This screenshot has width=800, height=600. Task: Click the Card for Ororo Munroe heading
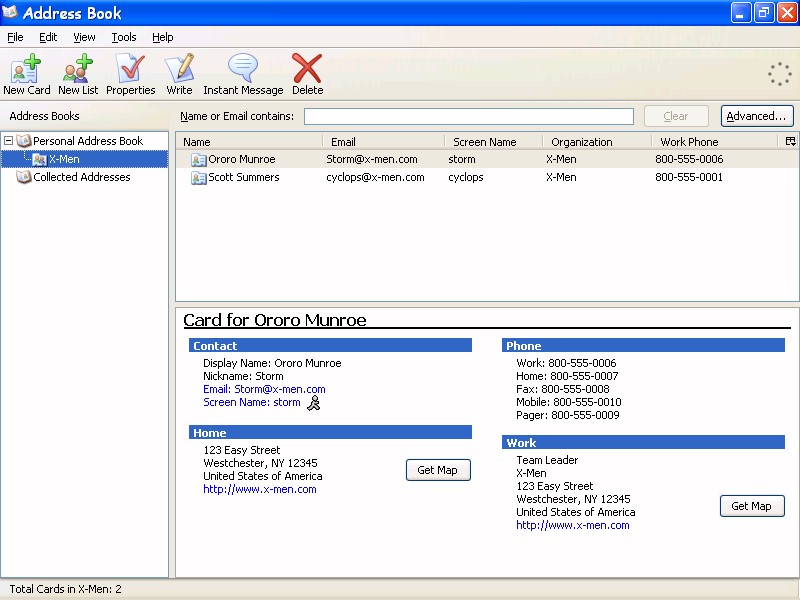point(274,320)
